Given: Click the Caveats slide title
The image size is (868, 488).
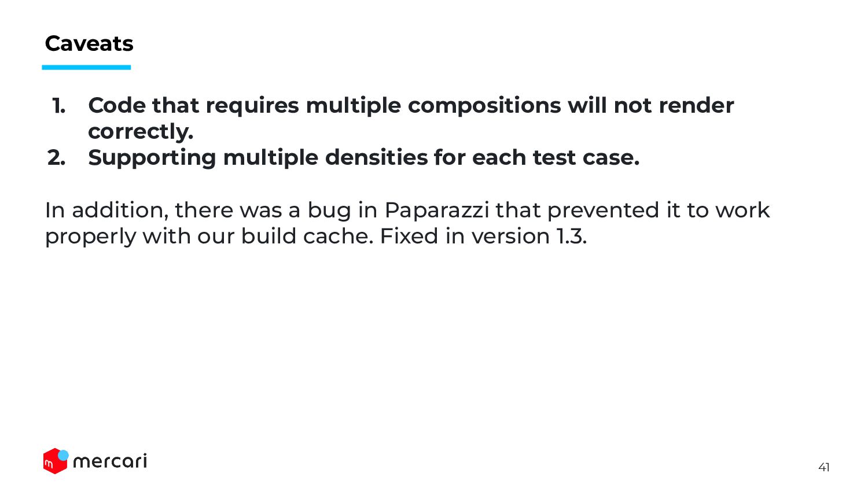Looking at the screenshot, I should click(89, 43).
